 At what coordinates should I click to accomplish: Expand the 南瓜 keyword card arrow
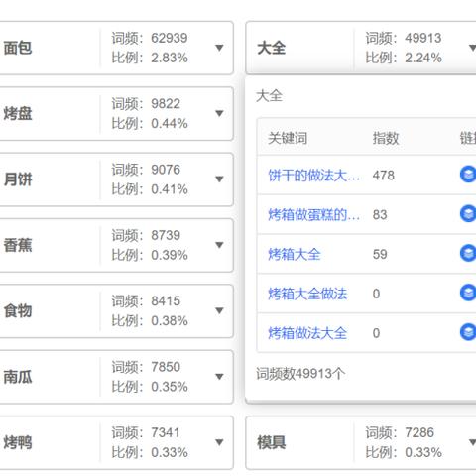coord(219,377)
